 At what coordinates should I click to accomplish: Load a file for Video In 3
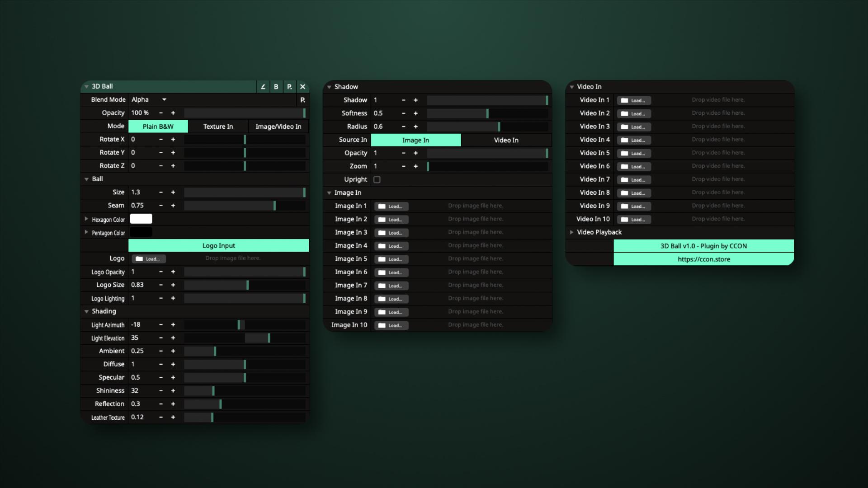click(634, 127)
